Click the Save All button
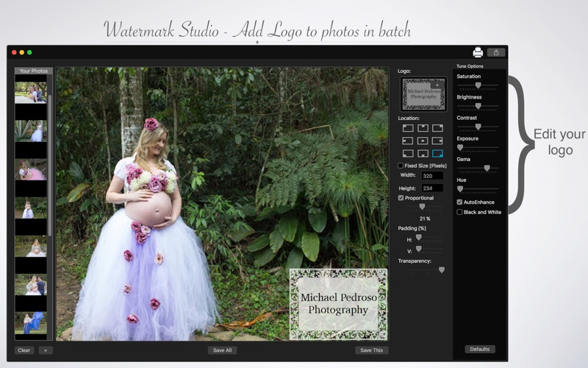588x368 pixels. (x=223, y=350)
